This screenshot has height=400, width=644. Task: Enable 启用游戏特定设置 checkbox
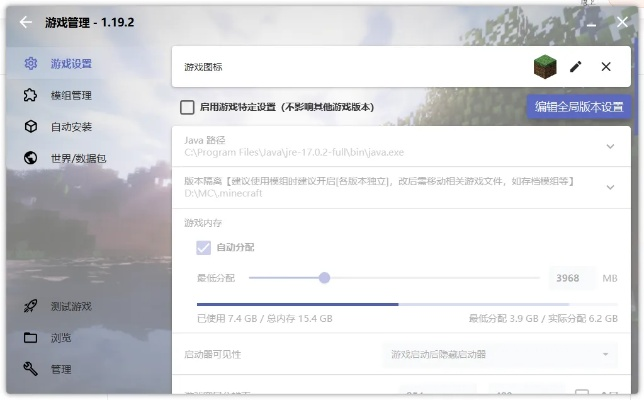click(187, 107)
